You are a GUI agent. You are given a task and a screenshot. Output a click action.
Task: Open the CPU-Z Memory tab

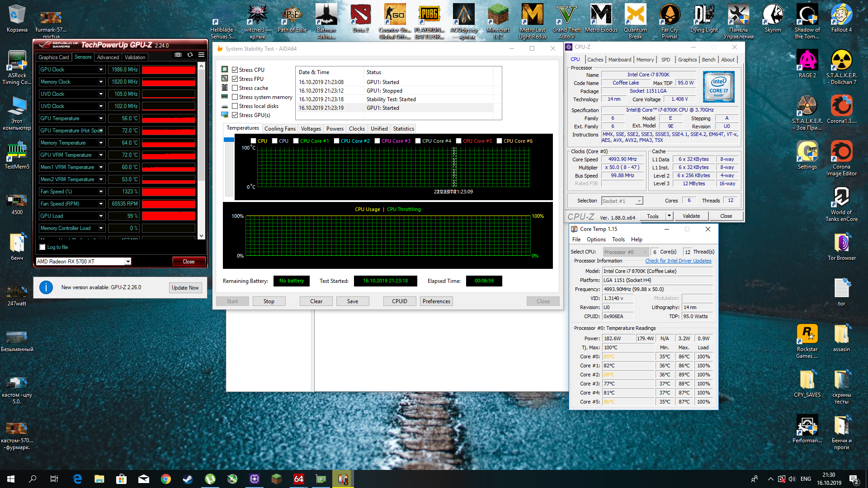coord(645,60)
